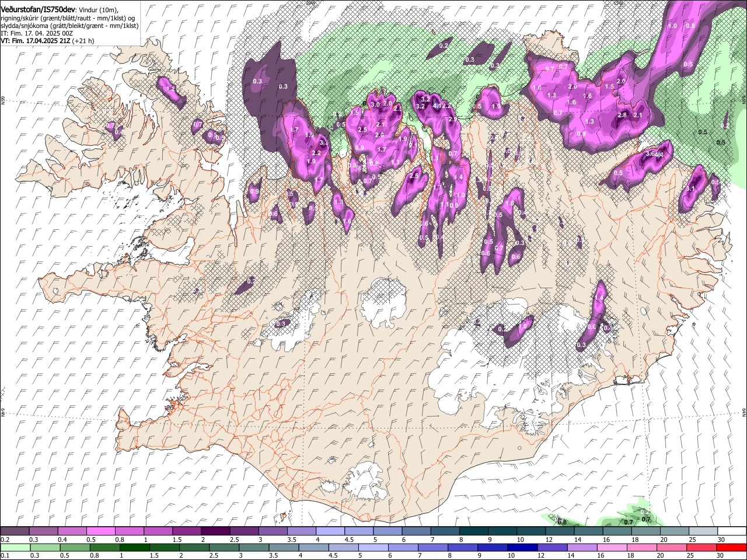Click the "VT: Fim. 17.04.2025 21Z" valid time

[x=36, y=41]
